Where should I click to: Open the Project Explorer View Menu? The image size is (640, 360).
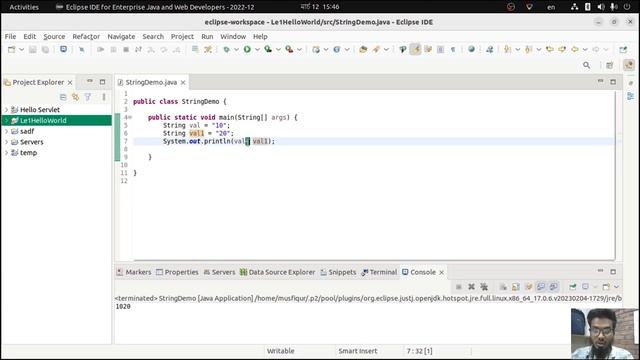tap(104, 97)
